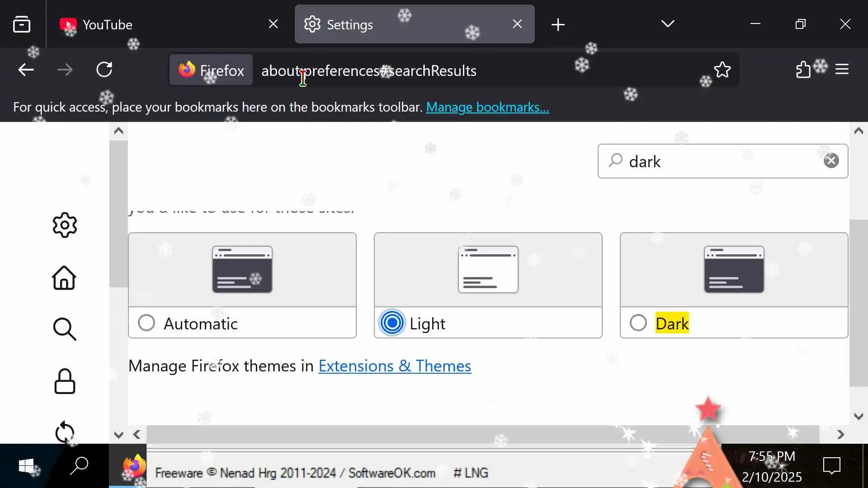This screenshot has height=488, width=868.
Task: Open the Extensions puzzle-piece icon
Action: 803,70
